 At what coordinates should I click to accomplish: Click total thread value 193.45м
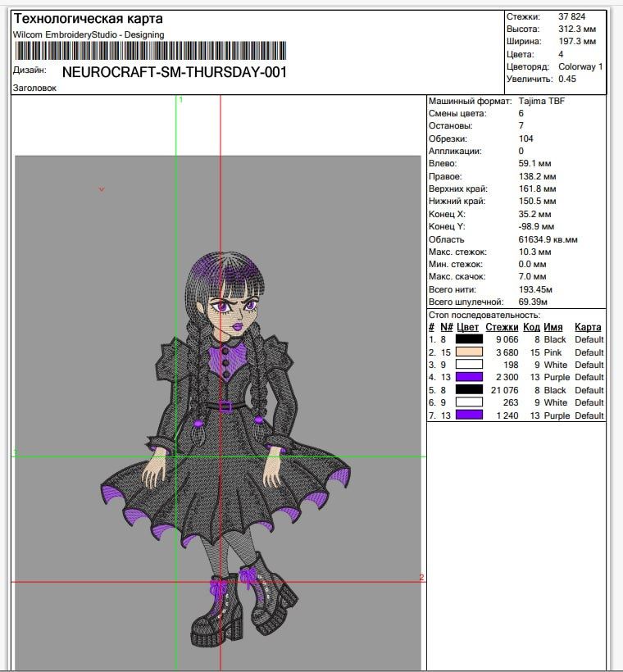(x=535, y=290)
